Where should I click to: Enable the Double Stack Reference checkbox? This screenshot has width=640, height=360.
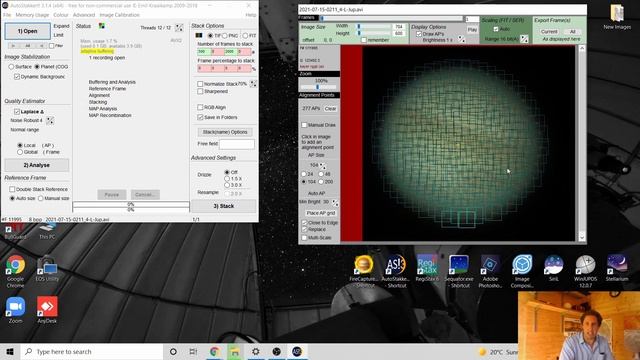click(x=12, y=189)
